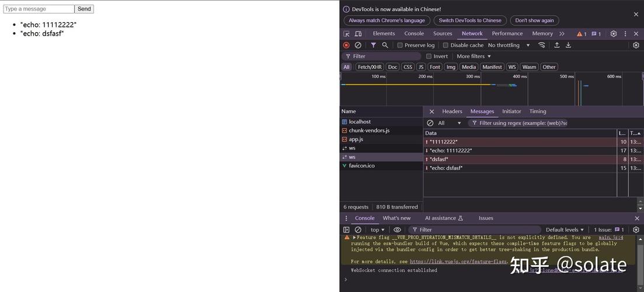Image resolution: width=644 pixels, height=292 pixels.
Task: Open the Timing tab
Action: (538, 112)
